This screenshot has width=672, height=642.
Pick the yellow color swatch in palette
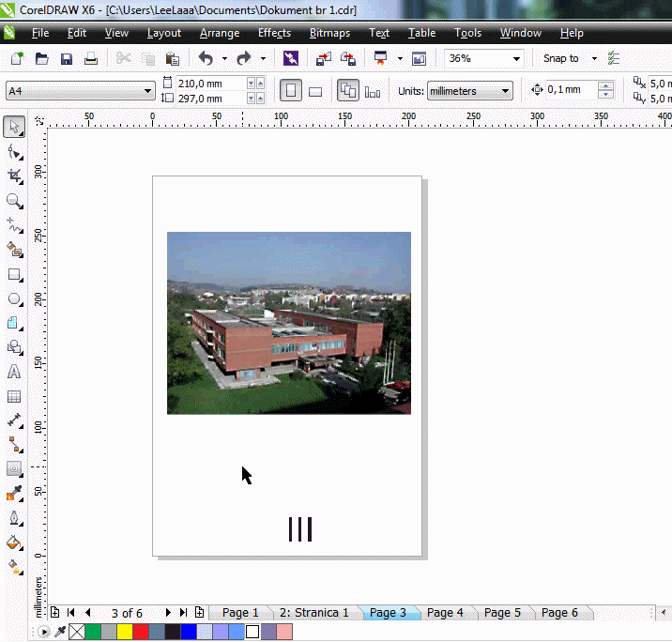[124, 632]
